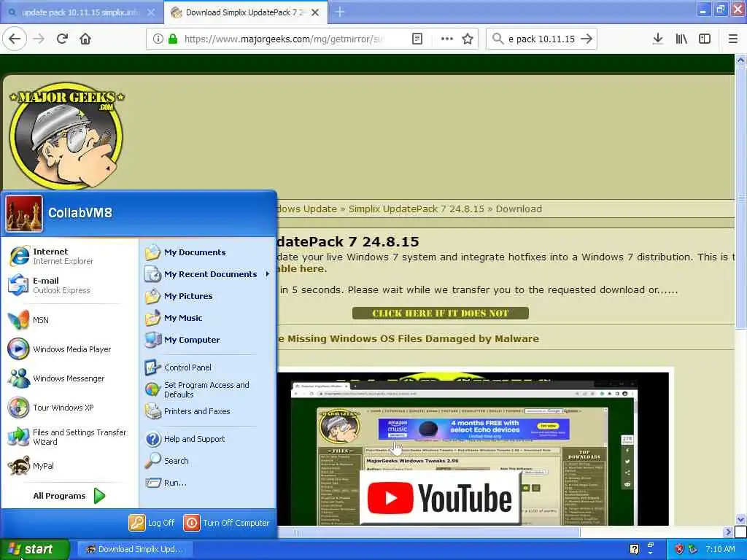
Task: Open My Pictures folder
Action: (208, 296)
